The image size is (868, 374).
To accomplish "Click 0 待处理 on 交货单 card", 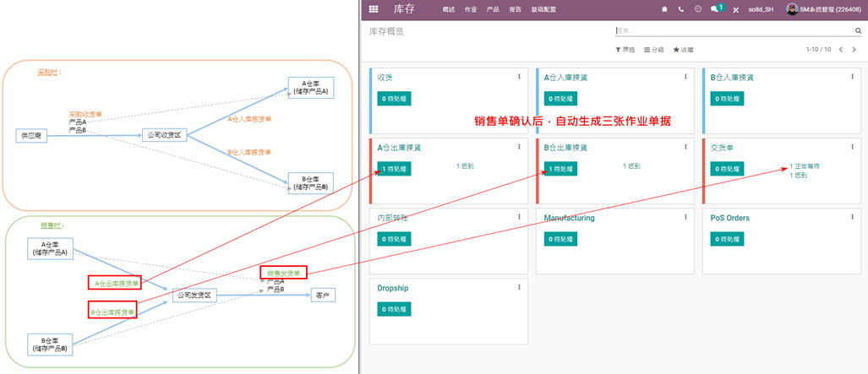I will [x=728, y=169].
